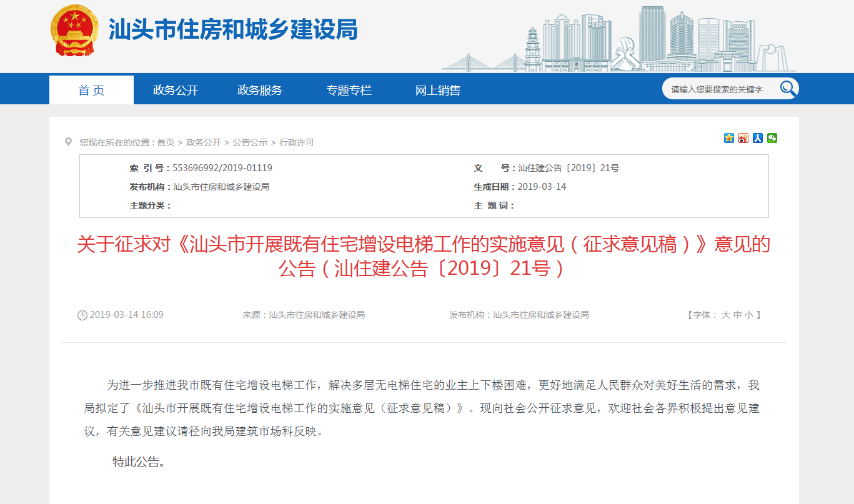This screenshot has height=504, width=854.
Task: Click the national emblem logo
Action: 74,31
